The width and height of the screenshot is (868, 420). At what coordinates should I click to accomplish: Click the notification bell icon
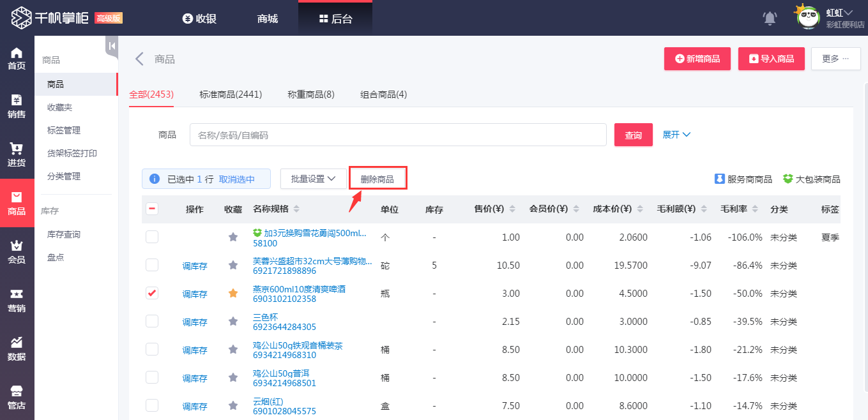coord(770,18)
